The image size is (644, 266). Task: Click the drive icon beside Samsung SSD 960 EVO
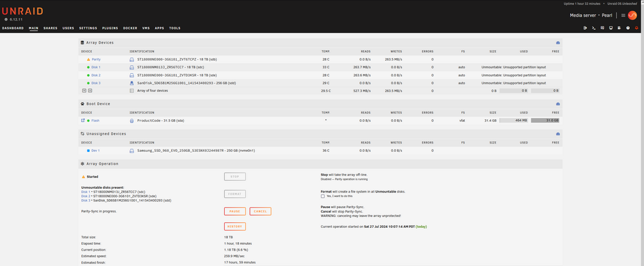click(x=132, y=151)
